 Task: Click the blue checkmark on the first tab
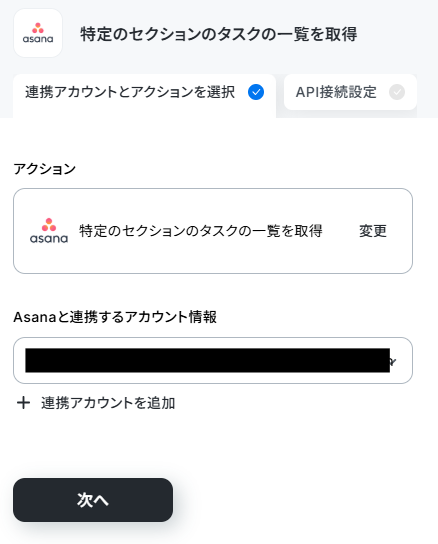(256, 92)
